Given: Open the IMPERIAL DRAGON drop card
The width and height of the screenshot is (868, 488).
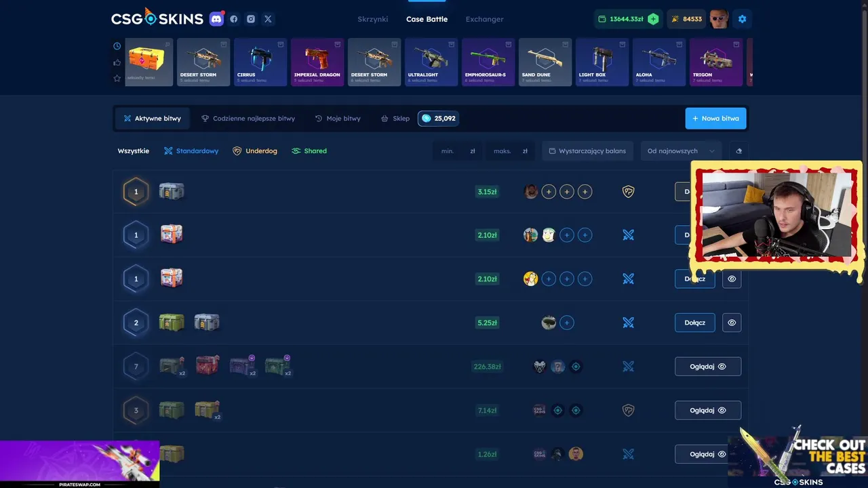Looking at the screenshot, I should pyautogui.click(x=317, y=62).
